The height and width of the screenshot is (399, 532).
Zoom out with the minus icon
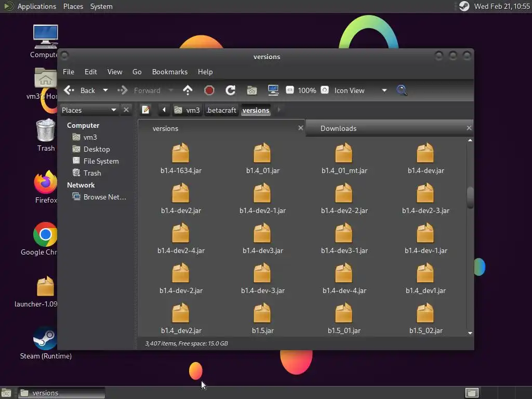(290, 90)
